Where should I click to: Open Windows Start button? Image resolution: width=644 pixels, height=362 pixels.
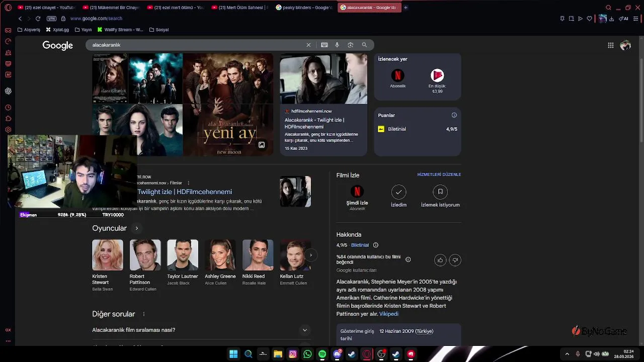coord(233,354)
